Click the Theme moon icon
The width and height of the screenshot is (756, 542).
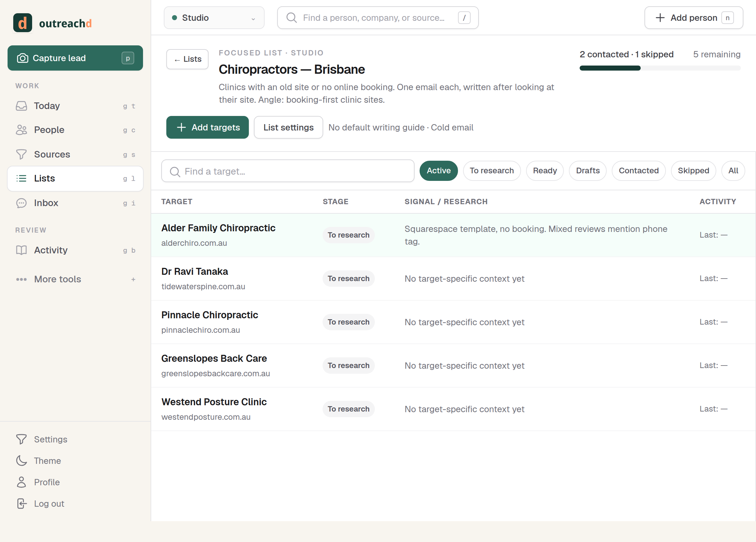[x=21, y=461]
